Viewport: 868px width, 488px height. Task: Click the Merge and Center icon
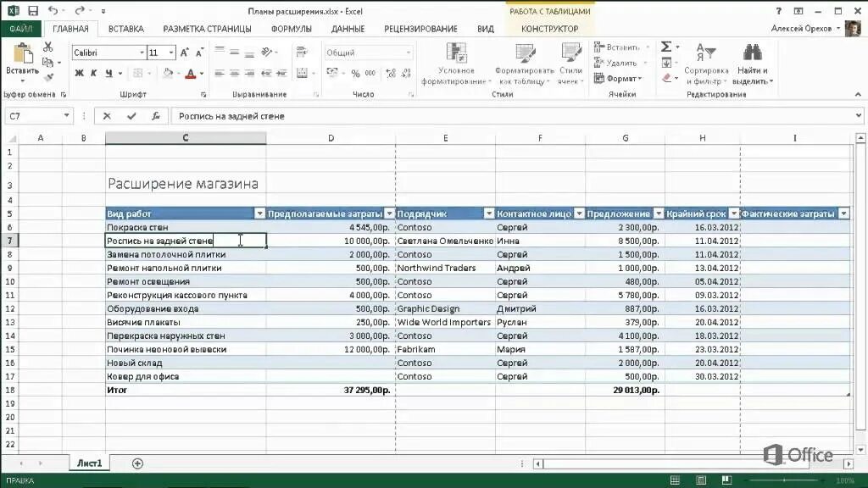click(x=302, y=73)
